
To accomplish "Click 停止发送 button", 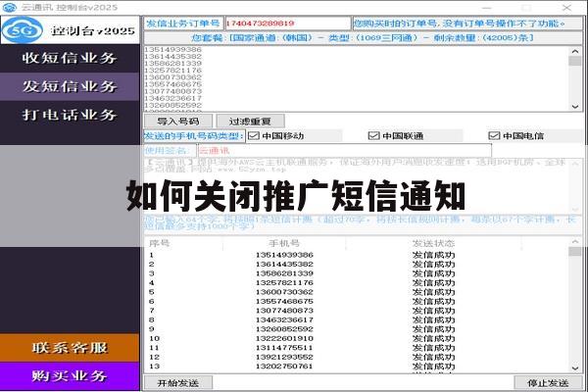I will (x=548, y=383).
